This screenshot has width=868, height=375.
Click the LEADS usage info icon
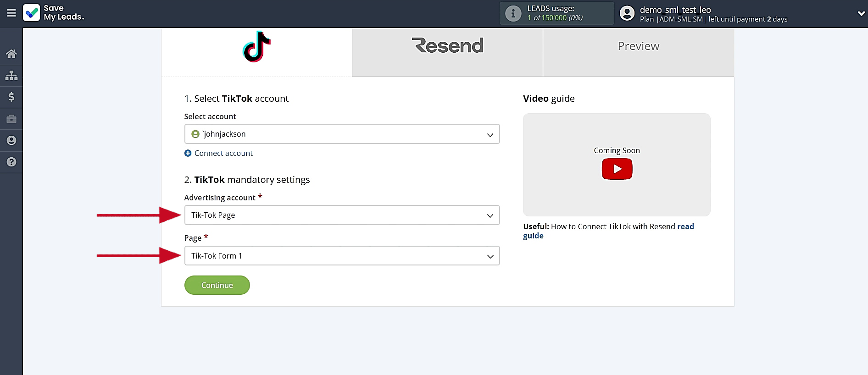tap(513, 13)
